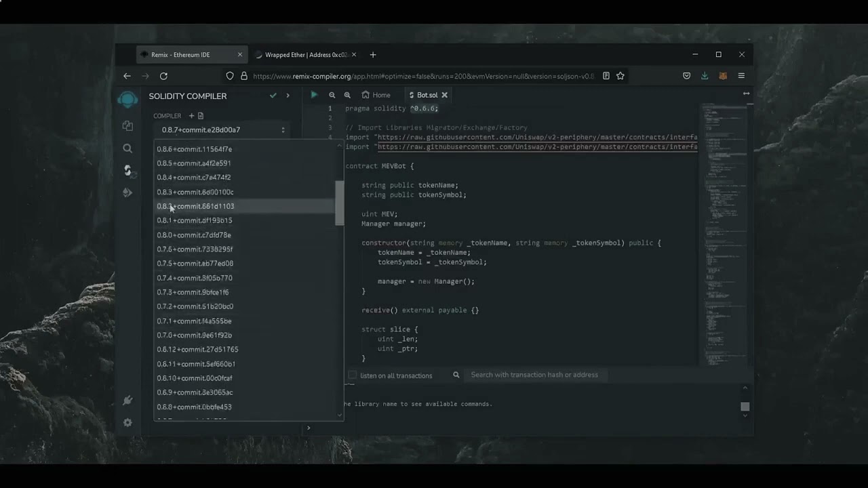Open the compiler version dropdown 0.8.7+commit.e28d00a7

(x=222, y=130)
